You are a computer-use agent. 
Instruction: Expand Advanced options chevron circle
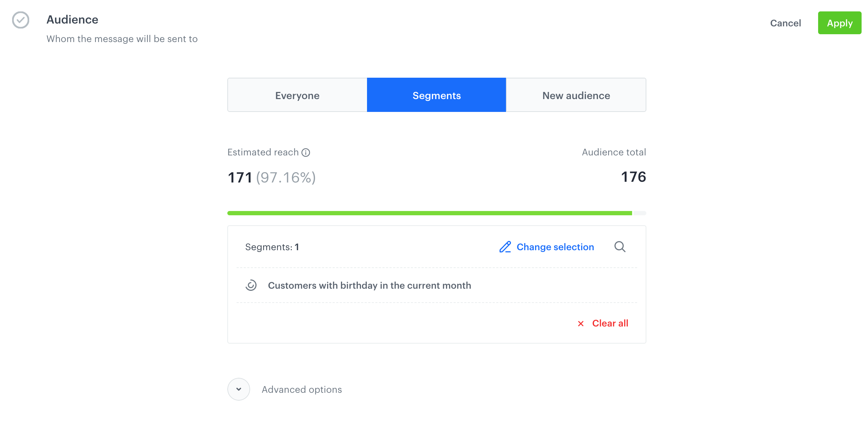(x=239, y=389)
